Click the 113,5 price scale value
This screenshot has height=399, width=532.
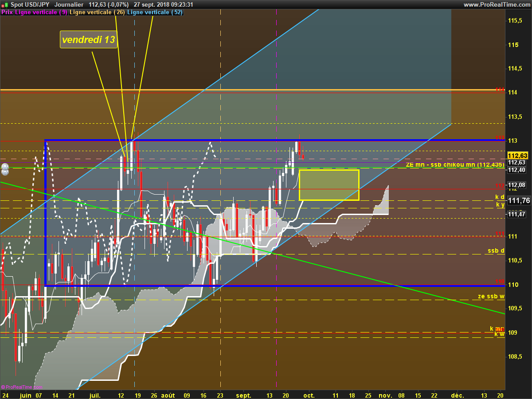click(515, 117)
